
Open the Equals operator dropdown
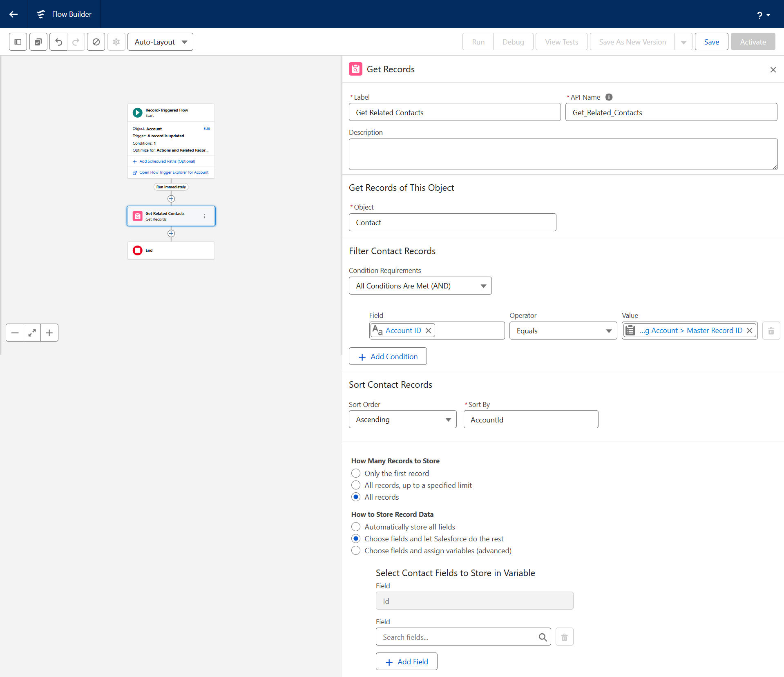click(563, 331)
